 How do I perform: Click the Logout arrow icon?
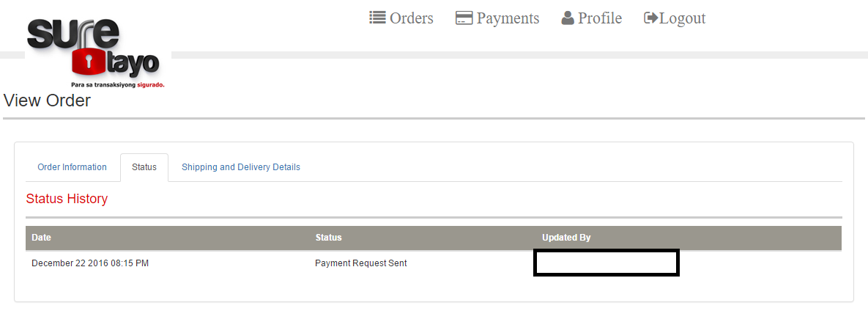click(x=651, y=18)
